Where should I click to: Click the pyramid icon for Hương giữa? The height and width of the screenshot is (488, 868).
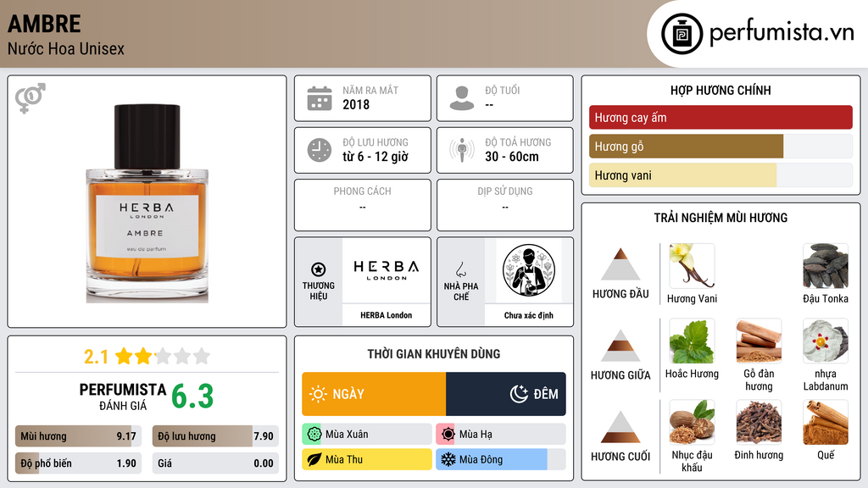coord(620,346)
